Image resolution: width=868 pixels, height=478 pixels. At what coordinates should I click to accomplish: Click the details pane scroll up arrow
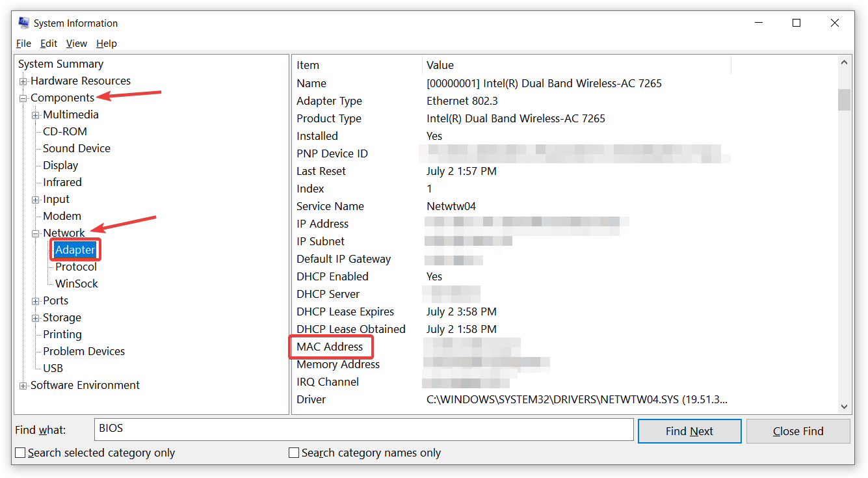pyautogui.click(x=845, y=63)
